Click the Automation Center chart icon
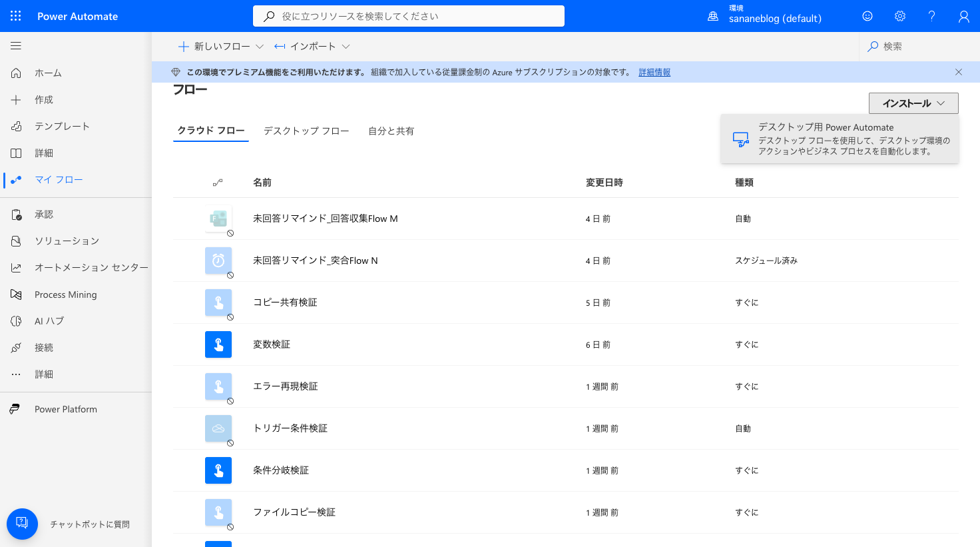The image size is (980, 547). [x=16, y=268]
